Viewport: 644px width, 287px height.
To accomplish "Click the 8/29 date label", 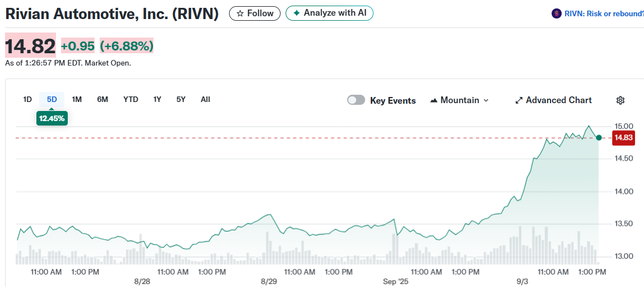I will pyautogui.click(x=269, y=282).
